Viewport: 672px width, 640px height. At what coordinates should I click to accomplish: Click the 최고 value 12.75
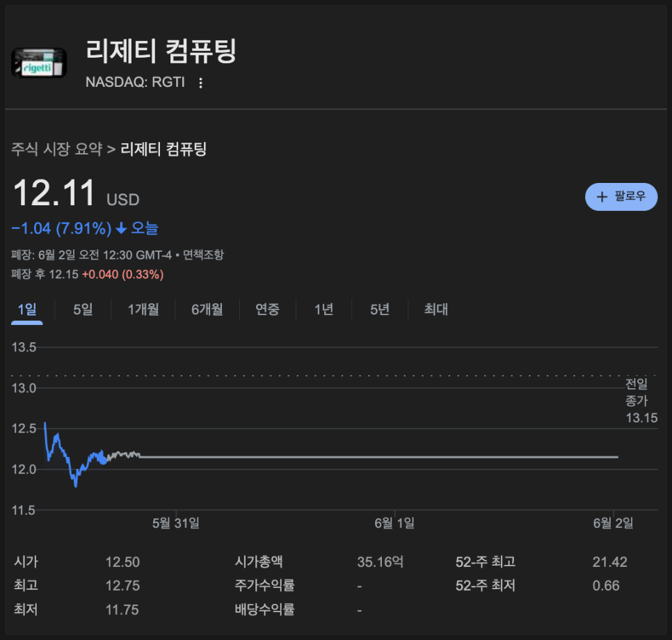122,586
